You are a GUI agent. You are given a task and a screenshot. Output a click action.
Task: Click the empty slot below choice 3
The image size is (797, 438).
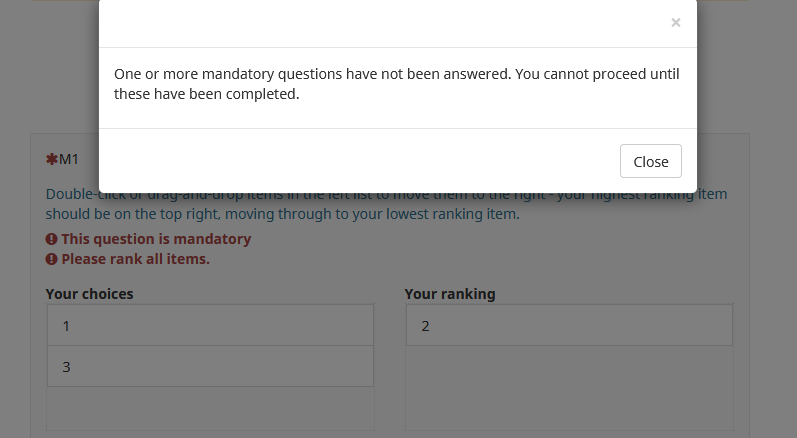[210, 408]
